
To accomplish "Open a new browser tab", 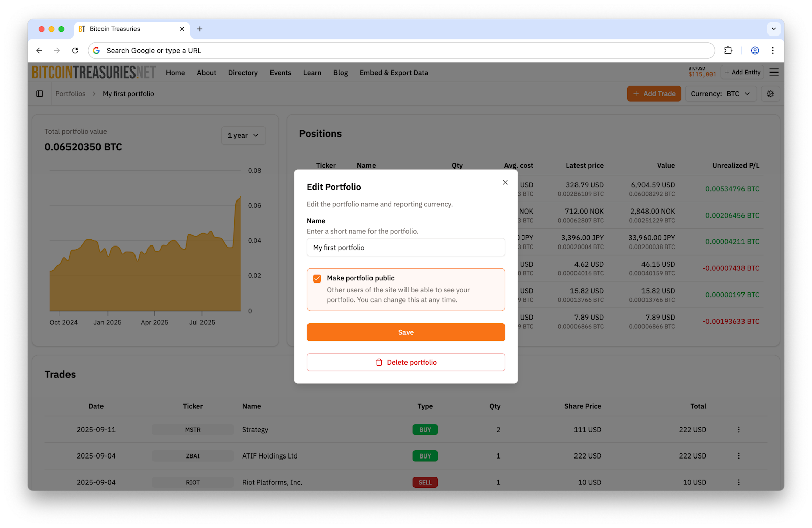I will coord(200,29).
